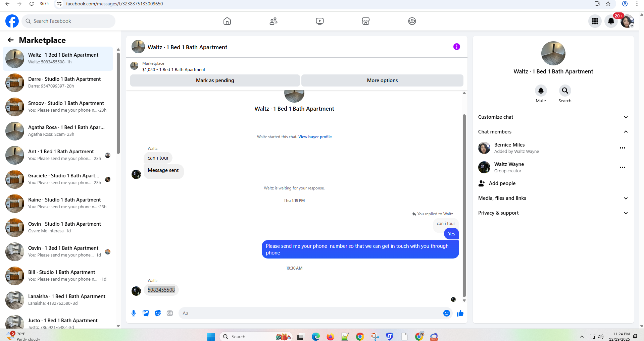Click the phone number message 5083455508
This screenshot has width=644, height=341.
click(x=161, y=290)
